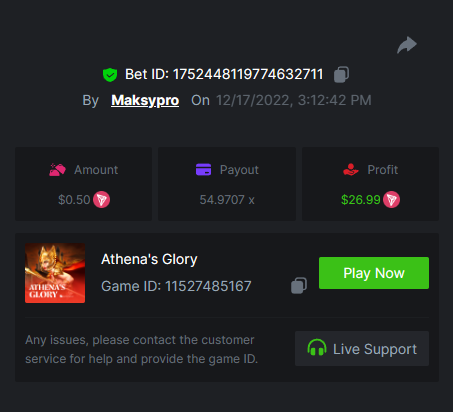The height and width of the screenshot is (412, 453).
Task: Click the purple Payout card icon
Action: click(203, 169)
